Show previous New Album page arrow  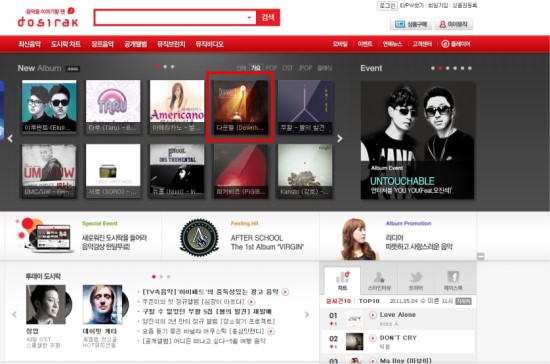click(10, 139)
